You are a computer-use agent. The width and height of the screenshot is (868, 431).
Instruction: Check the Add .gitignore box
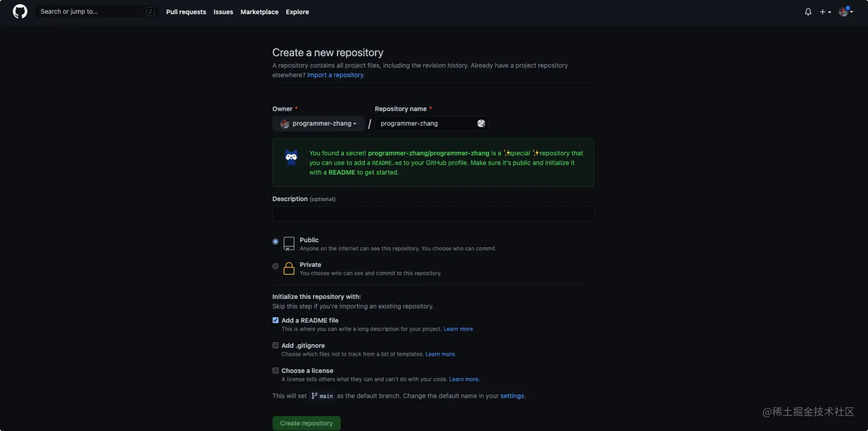(276, 345)
